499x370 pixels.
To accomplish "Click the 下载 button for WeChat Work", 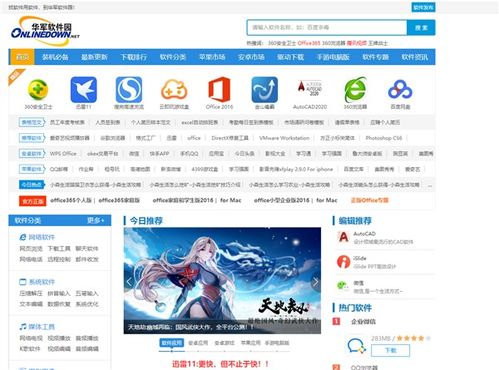I will click(390, 350).
